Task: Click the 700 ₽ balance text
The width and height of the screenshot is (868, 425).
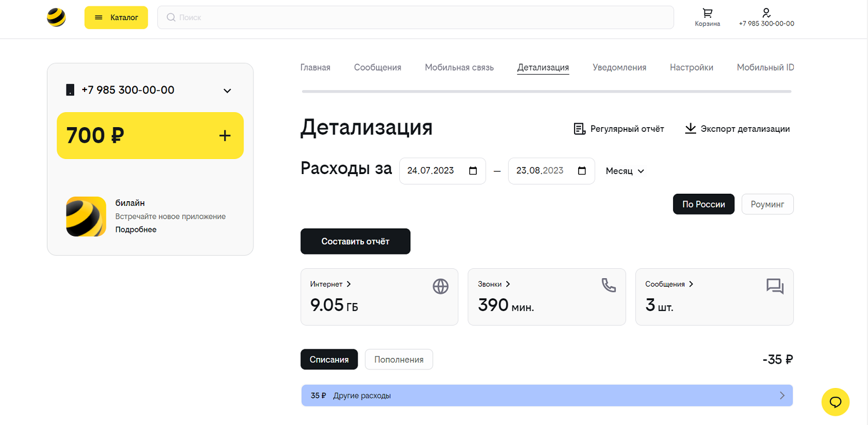Action: pyautogui.click(x=95, y=135)
